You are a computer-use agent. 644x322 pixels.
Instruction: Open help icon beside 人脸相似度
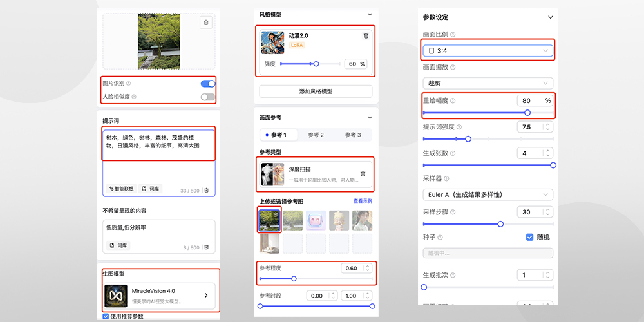(135, 97)
